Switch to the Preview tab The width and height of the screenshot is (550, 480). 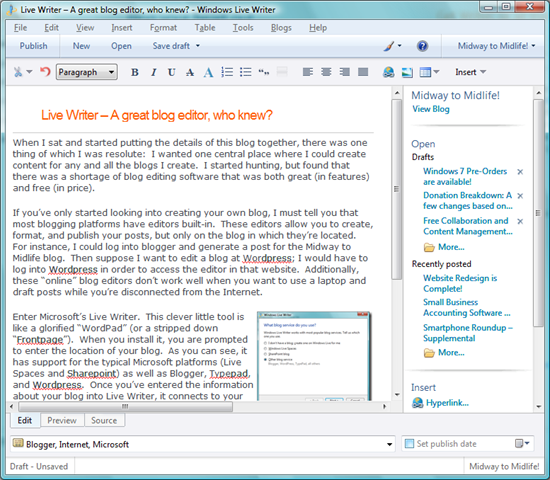[x=62, y=420]
